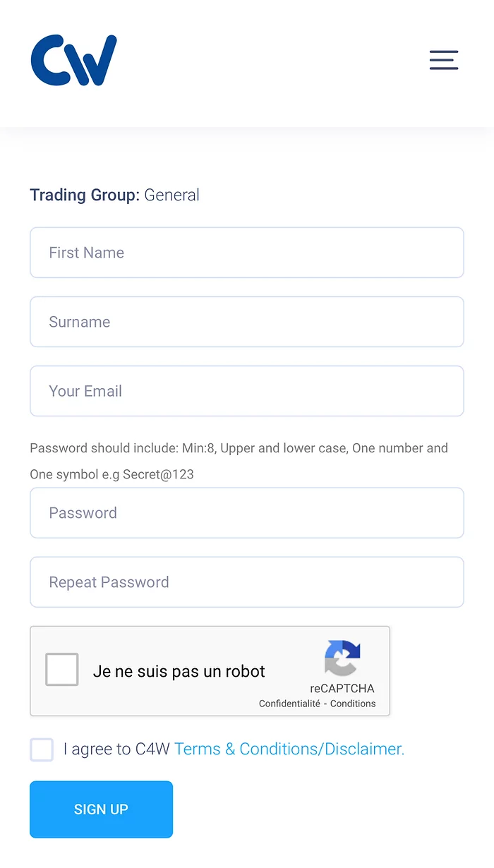
Task: Click the 'I agree to C4W' text
Action: click(x=116, y=749)
